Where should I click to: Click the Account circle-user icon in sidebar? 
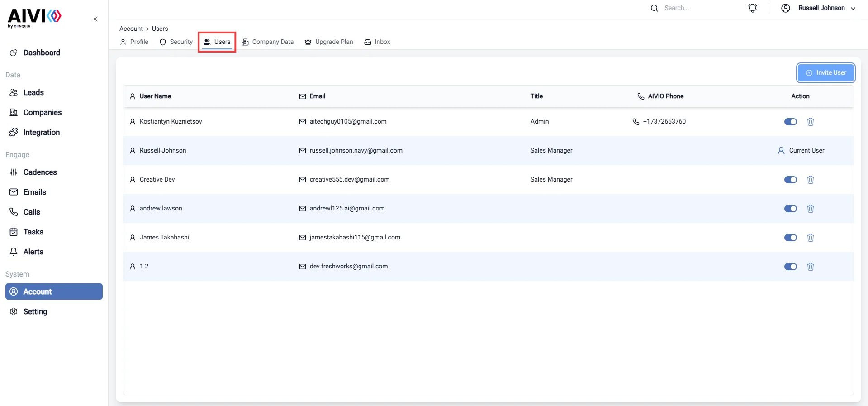(x=14, y=291)
